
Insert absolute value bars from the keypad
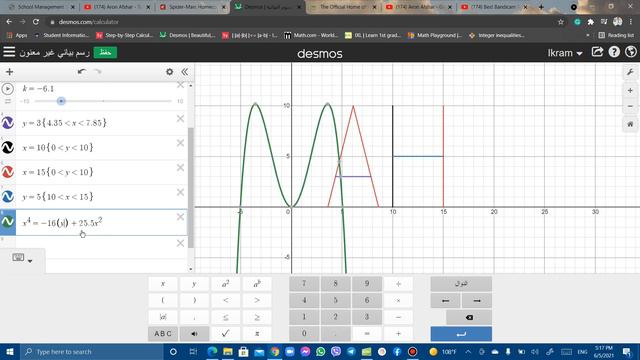pyautogui.click(x=163, y=317)
